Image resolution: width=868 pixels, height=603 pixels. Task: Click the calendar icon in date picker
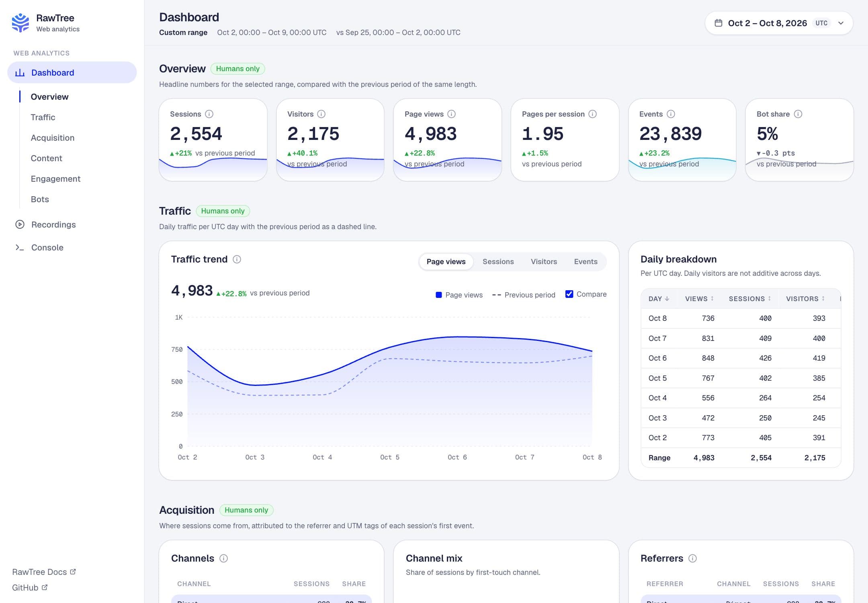[719, 23]
